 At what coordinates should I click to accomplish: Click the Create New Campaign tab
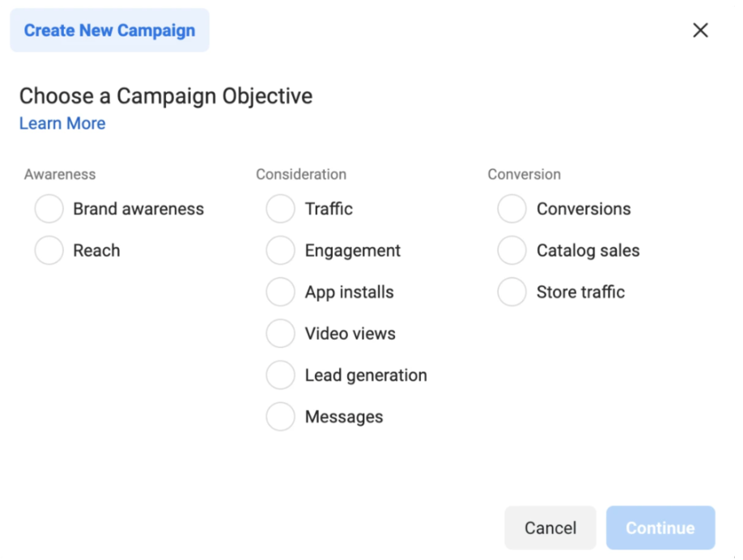click(109, 30)
